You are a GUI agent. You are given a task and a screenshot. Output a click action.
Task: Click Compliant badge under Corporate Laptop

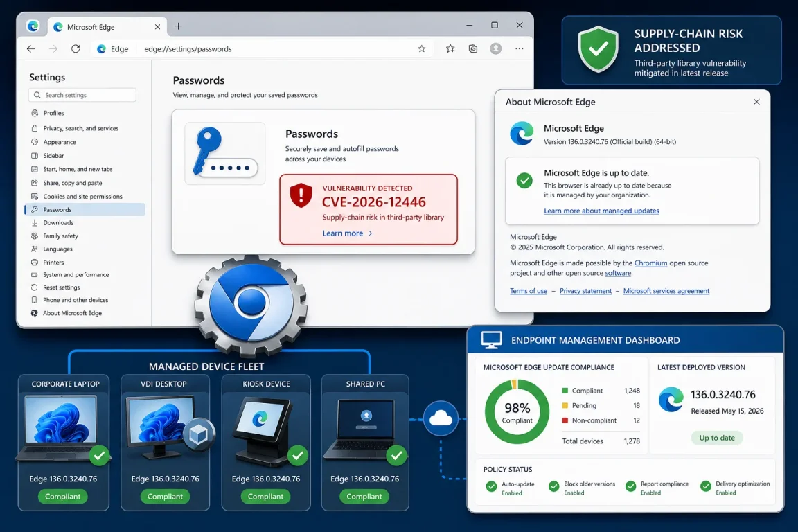coord(62,497)
